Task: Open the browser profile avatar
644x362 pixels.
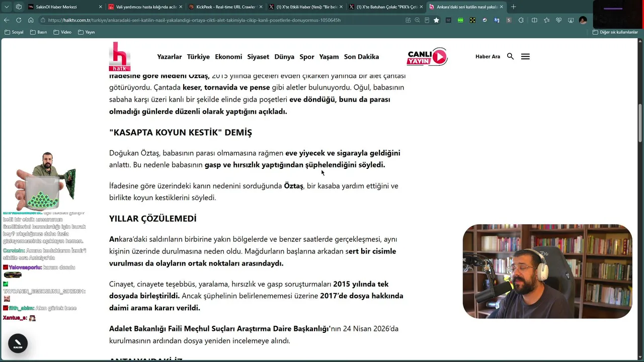Action: coord(583,20)
